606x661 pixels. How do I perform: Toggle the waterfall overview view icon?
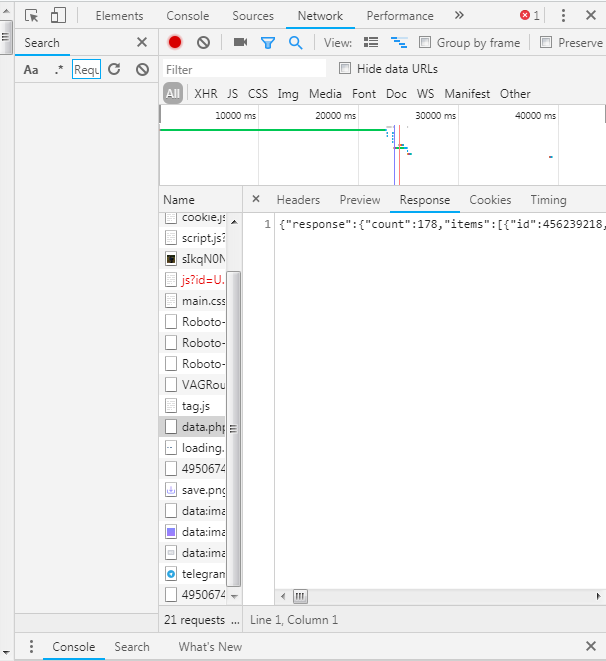click(399, 42)
